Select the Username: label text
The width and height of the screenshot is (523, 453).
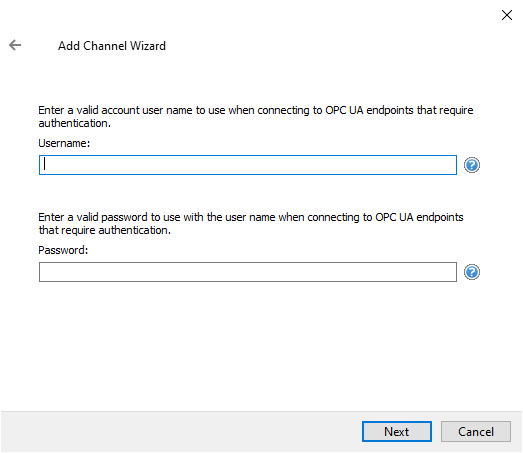click(64, 143)
